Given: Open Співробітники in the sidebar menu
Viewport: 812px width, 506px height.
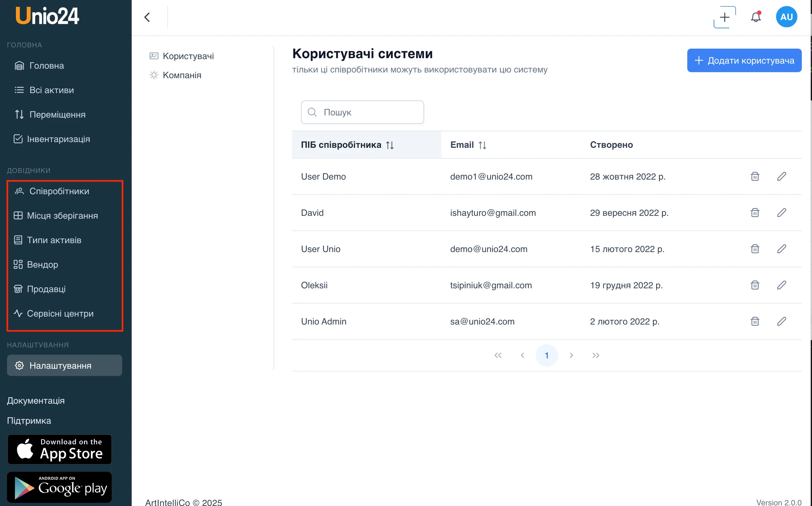Looking at the screenshot, I should [x=59, y=191].
